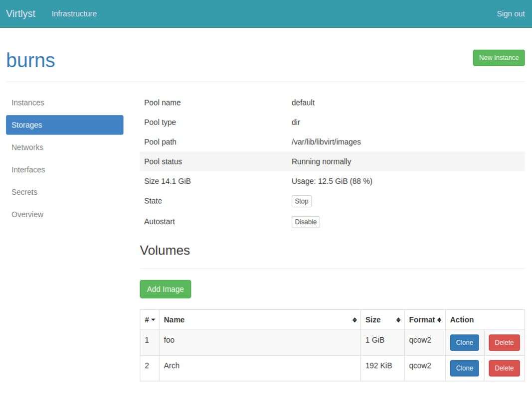This screenshot has height=401, width=532.
Task: Clone the foo volume
Action: coord(464,343)
